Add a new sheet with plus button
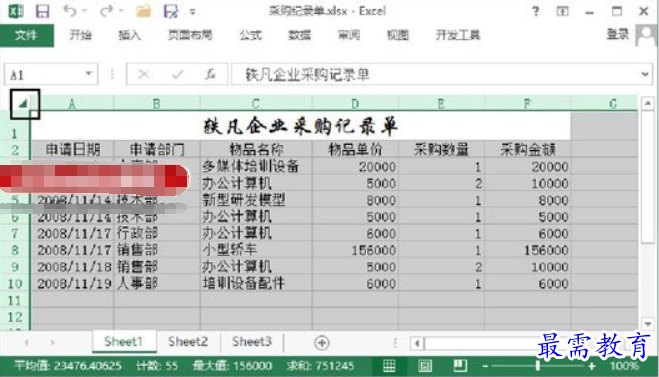This screenshot has width=659, height=377. [322, 343]
